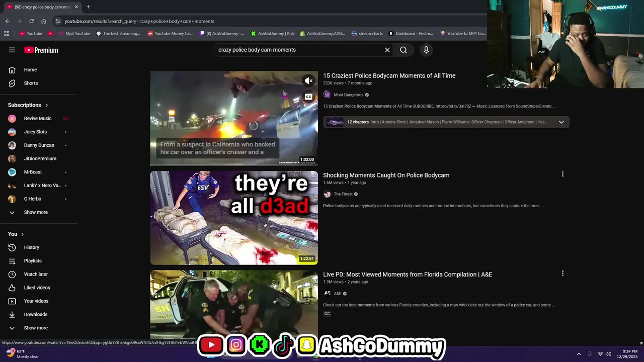Screen dimensions: 644x362
Task: Reload the page
Action: (31, 21)
